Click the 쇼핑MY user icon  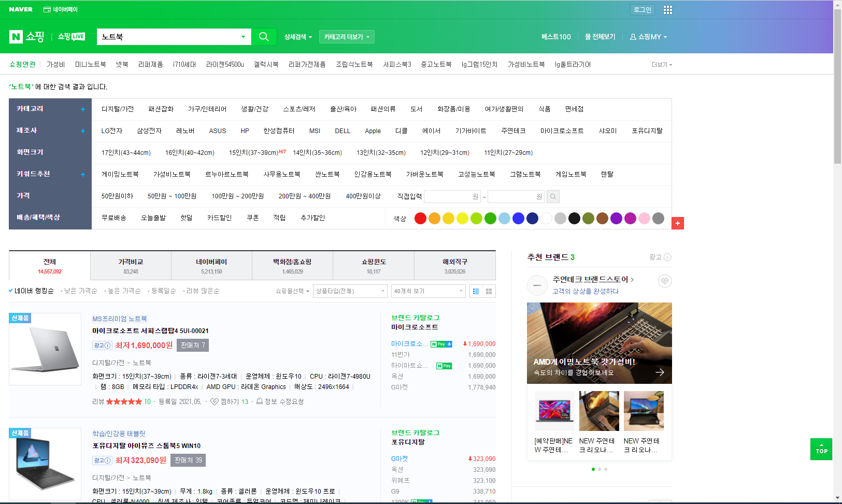coord(633,37)
